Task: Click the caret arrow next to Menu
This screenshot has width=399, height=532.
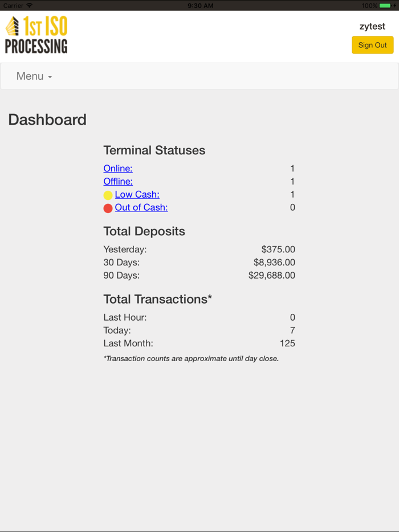Action: click(x=50, y=76)
